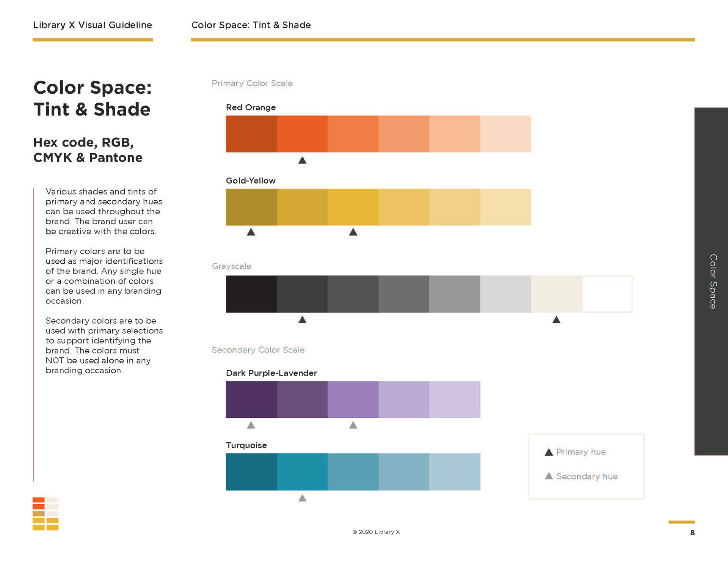
Task: Click the triangle under the cream grayscale swatch
Action: click(556, 320)
